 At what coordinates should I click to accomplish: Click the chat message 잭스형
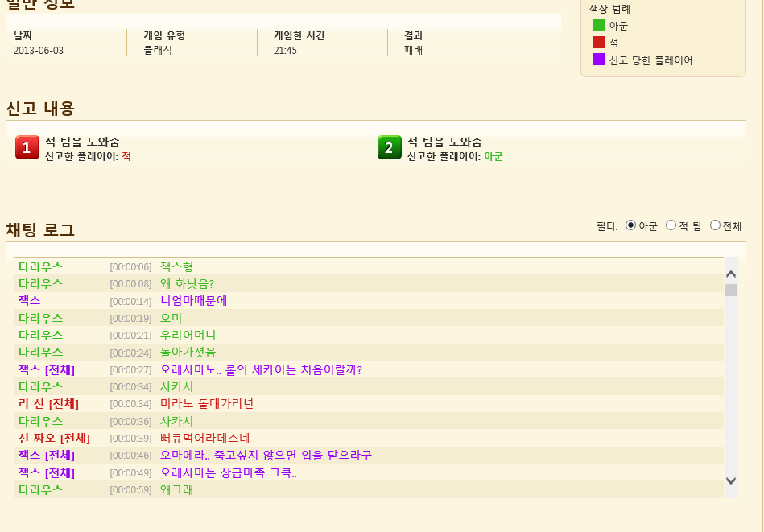[177, 266]
